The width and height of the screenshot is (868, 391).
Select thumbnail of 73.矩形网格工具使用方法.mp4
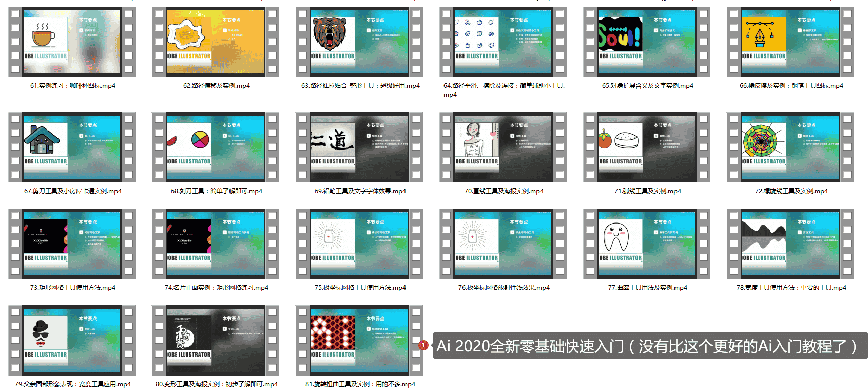(72, 244)
